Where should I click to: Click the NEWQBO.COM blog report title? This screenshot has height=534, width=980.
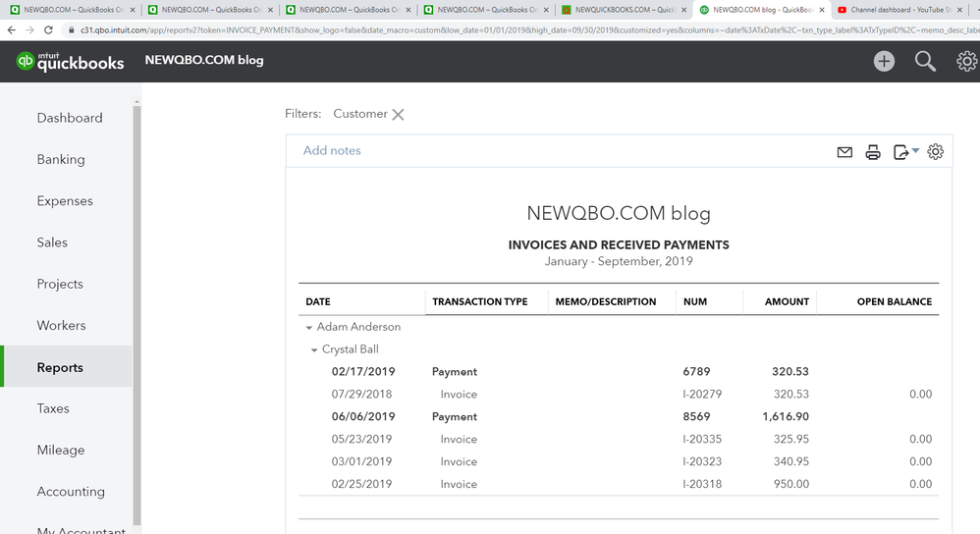point(619,213)
